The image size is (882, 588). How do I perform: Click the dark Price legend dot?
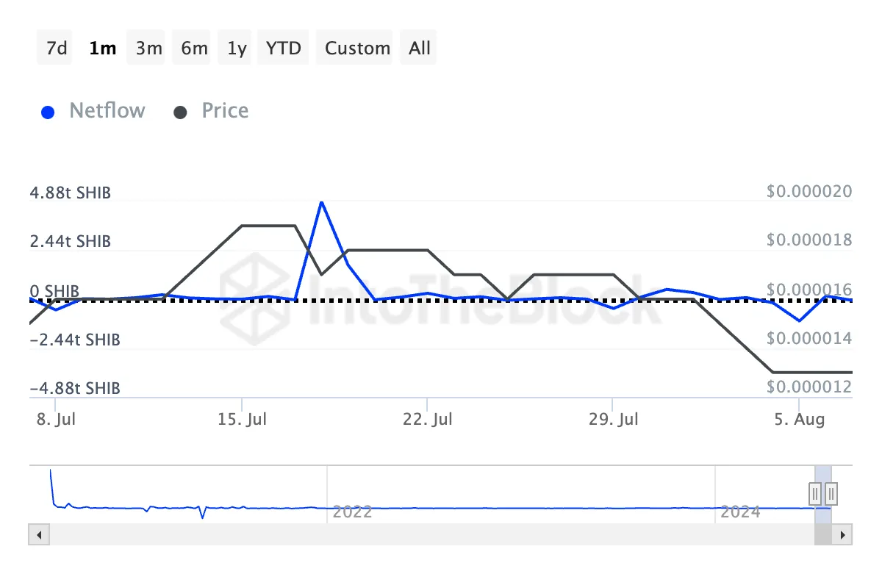click(180, 112)
